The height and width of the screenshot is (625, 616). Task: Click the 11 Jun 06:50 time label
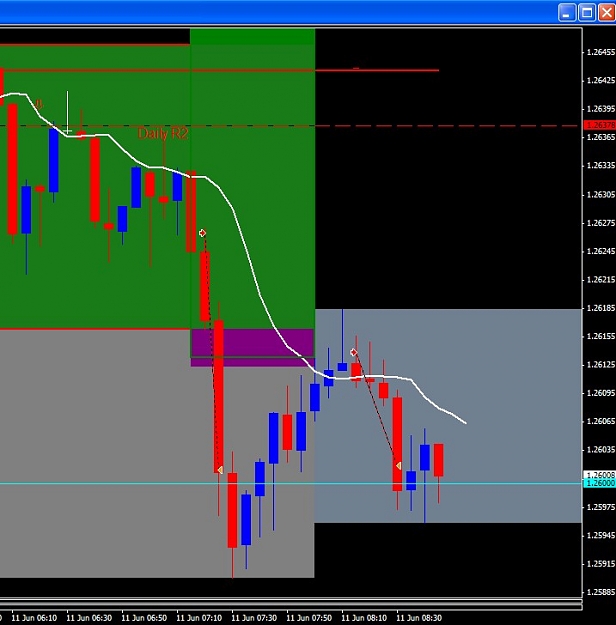tap(144, 618)
